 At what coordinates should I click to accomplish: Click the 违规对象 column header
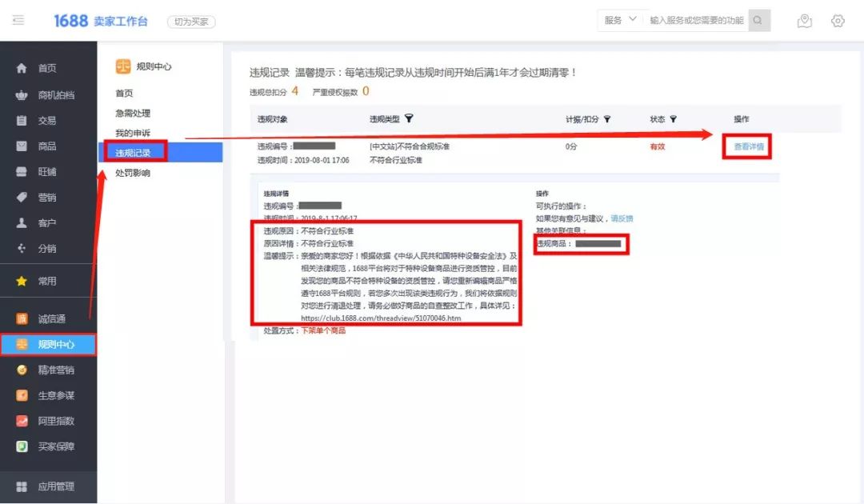pyautogui.click(x=272, y=119)
